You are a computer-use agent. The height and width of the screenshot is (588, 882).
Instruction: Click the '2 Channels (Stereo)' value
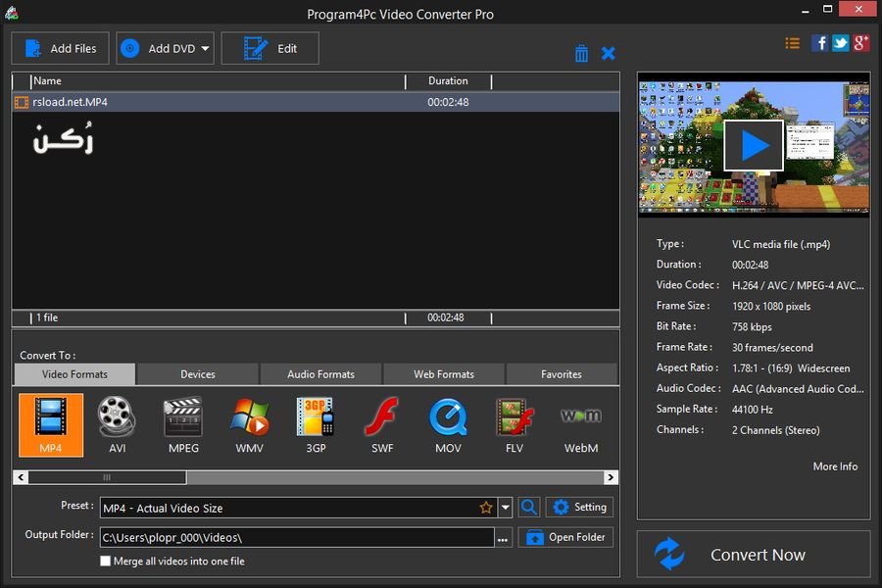coord(776,430)
